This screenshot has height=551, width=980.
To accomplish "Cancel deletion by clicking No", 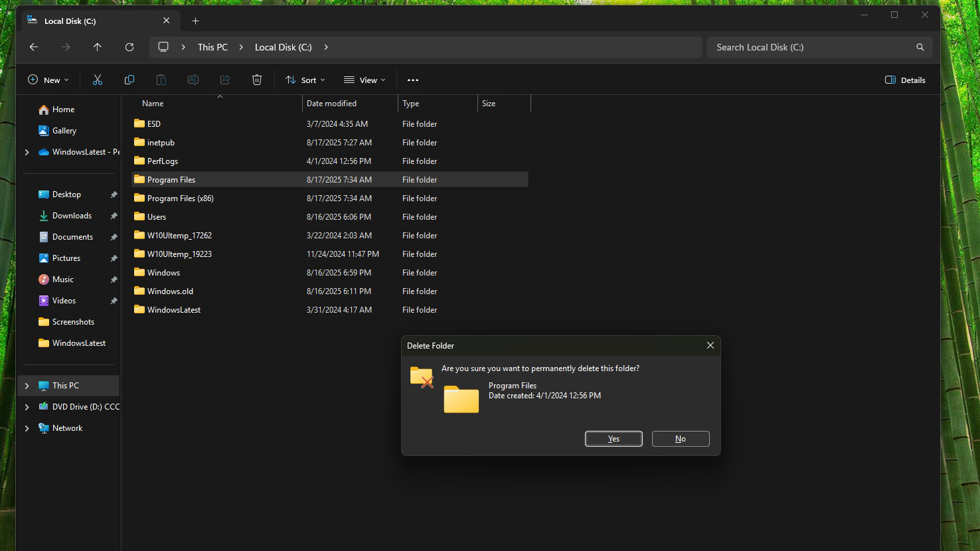I will coord(681,439).
